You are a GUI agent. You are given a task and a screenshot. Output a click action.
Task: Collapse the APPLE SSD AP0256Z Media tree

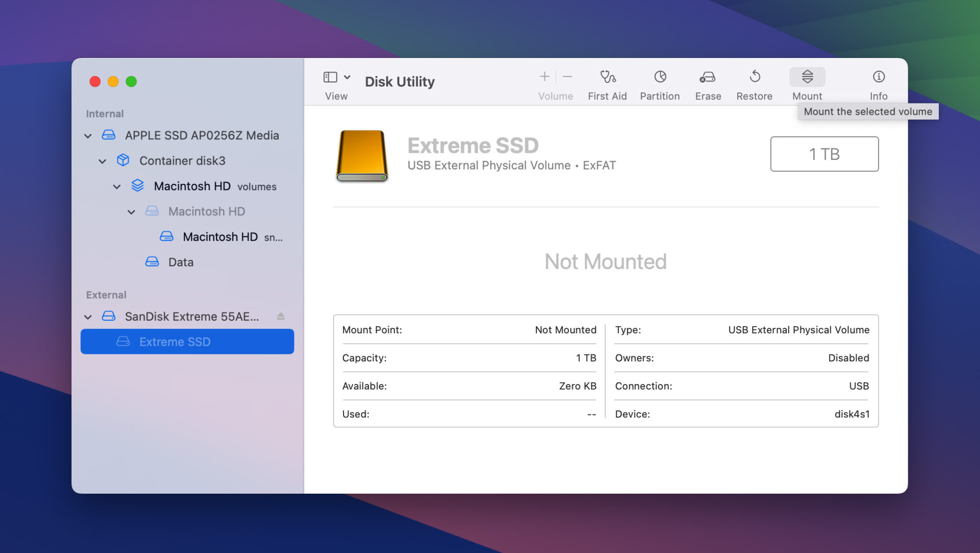point(88,135)
